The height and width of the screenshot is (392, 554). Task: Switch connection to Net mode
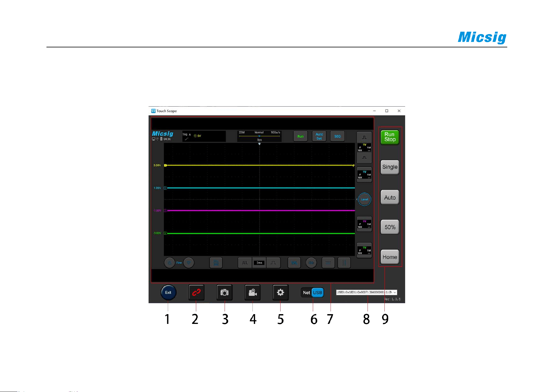coord(306,293)
